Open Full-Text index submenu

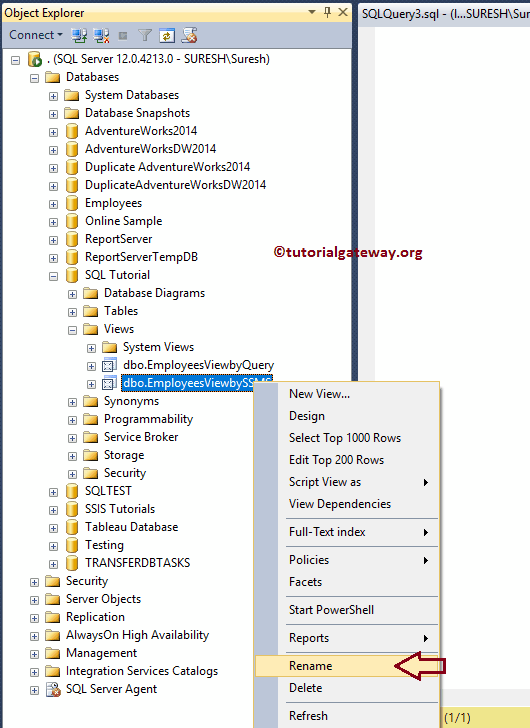pos(346,532)
